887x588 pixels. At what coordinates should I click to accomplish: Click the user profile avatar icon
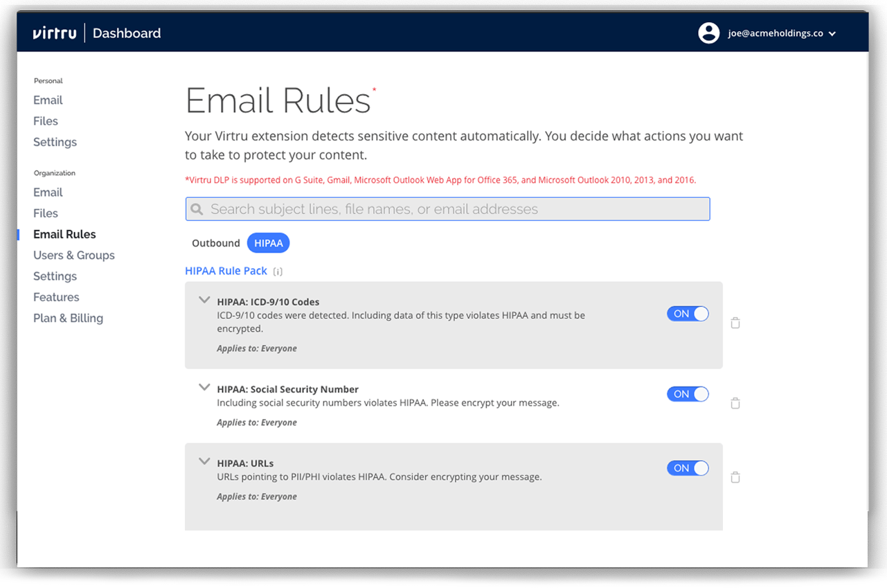pyautogui.click(x=708, y=33)
